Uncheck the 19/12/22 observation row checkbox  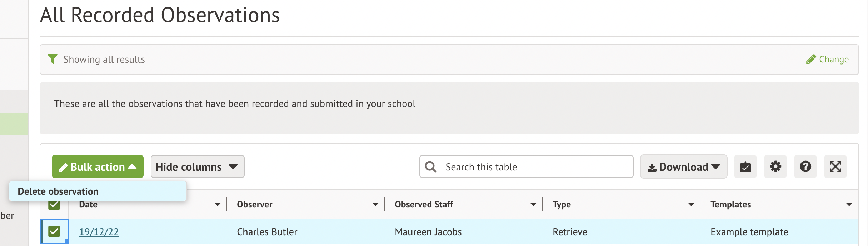point(54,232)
